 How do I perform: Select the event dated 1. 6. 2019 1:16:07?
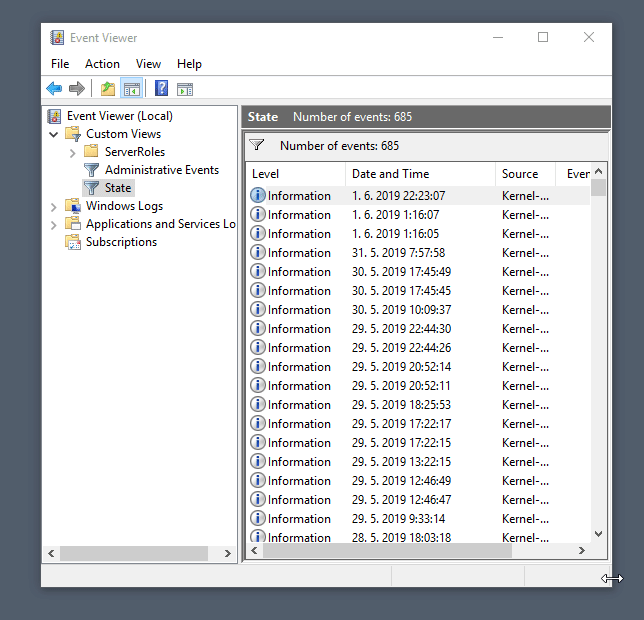pos(419,214)
